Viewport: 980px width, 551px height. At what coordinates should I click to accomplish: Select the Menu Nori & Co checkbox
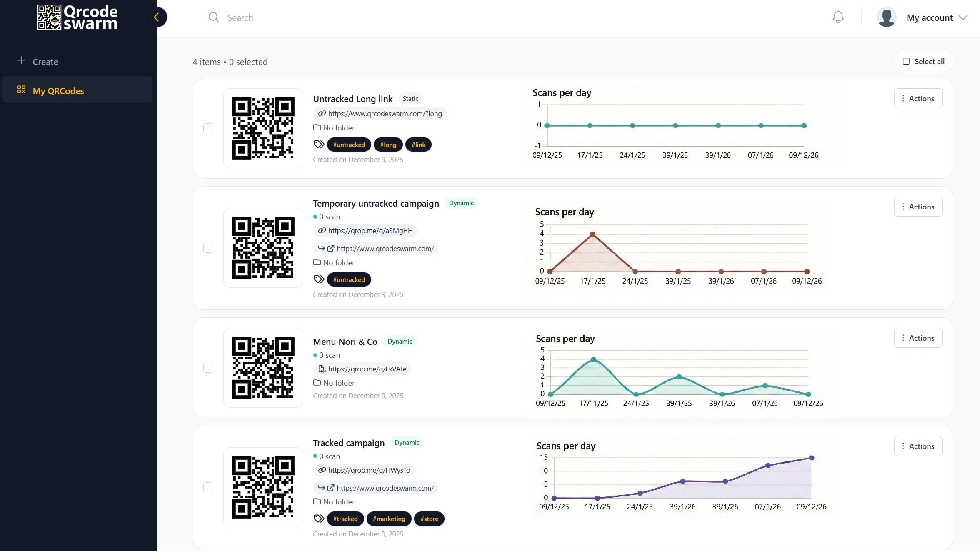coord(208,368)
